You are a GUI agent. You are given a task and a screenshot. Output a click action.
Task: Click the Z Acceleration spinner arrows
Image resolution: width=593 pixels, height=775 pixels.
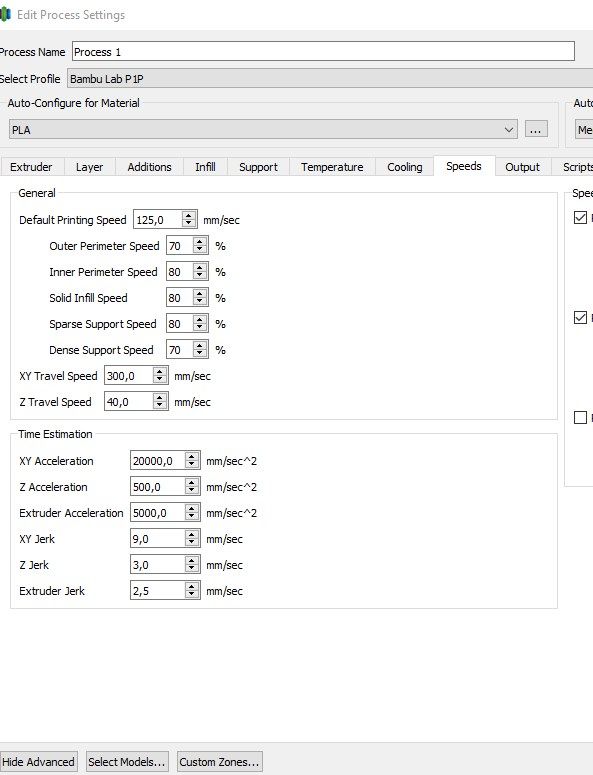(x=192, y=487)
